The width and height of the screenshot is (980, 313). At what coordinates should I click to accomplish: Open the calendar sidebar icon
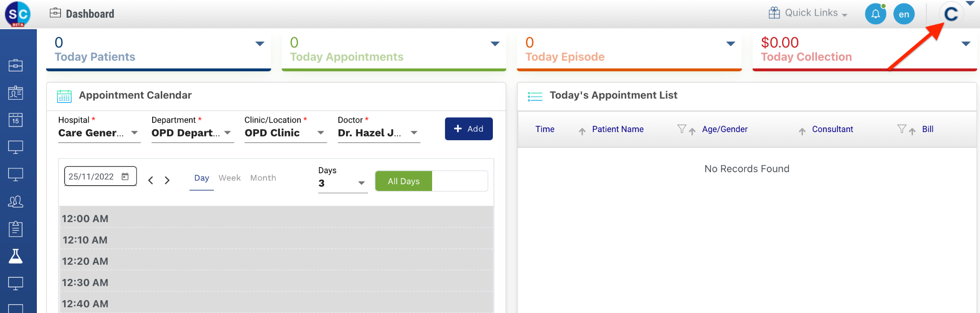15,120
